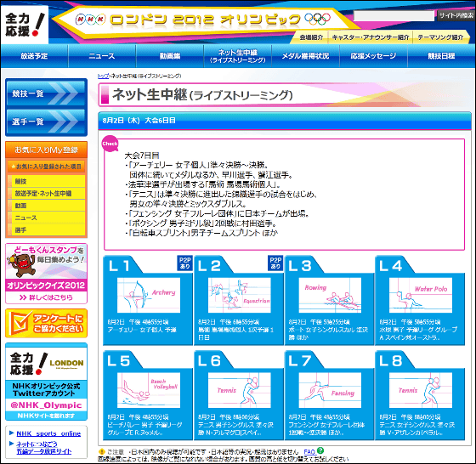Screen dimensions: 476x464
Task: Select 競技 in favorites list
Action: (46, 181)
